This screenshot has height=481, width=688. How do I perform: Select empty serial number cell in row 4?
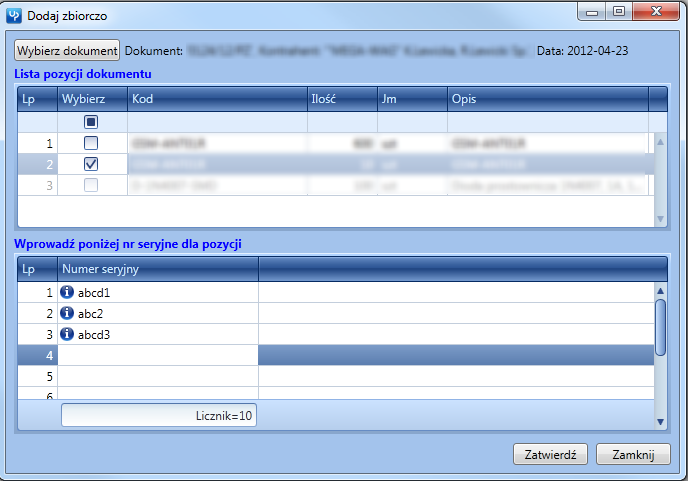point(158,355)
